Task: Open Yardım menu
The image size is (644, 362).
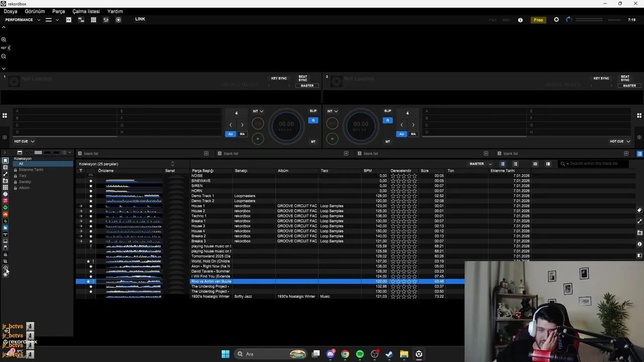Action: [115, 11]
